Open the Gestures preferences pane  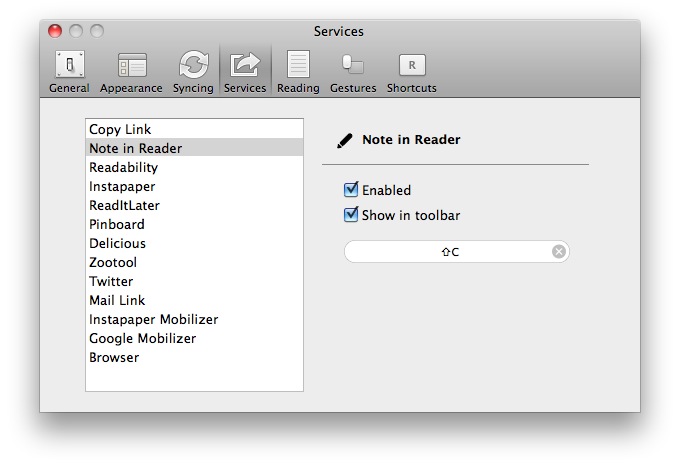(x=353, y=71)
